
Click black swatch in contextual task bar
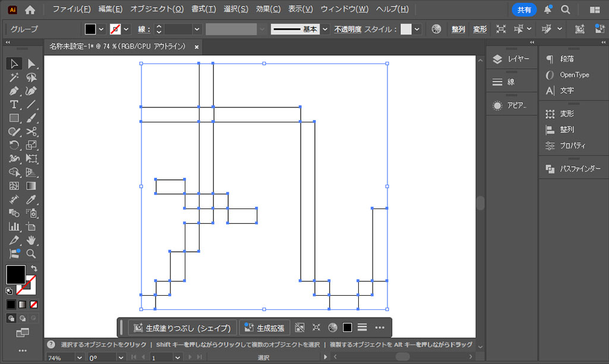tap(347, 328)
